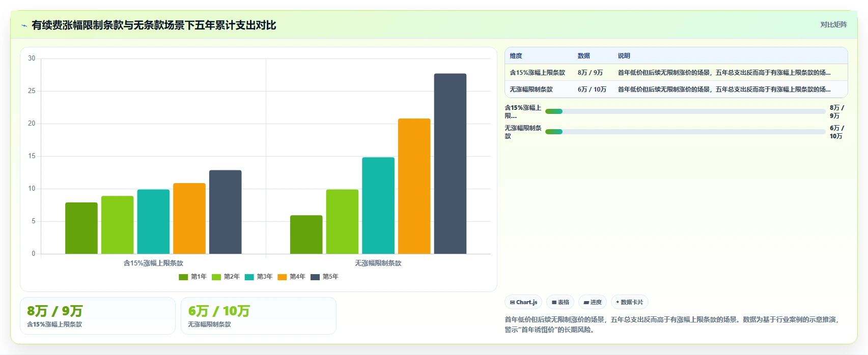This screenshot has height=355, width=868.
Task: Click the 说明 column header
Action: pyautogui.click(x=624, y=56)
